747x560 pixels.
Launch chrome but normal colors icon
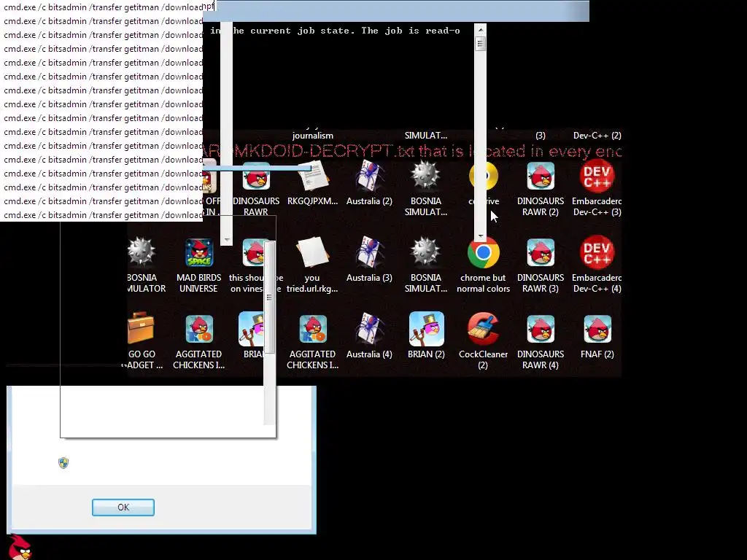(x=483, y=252)
